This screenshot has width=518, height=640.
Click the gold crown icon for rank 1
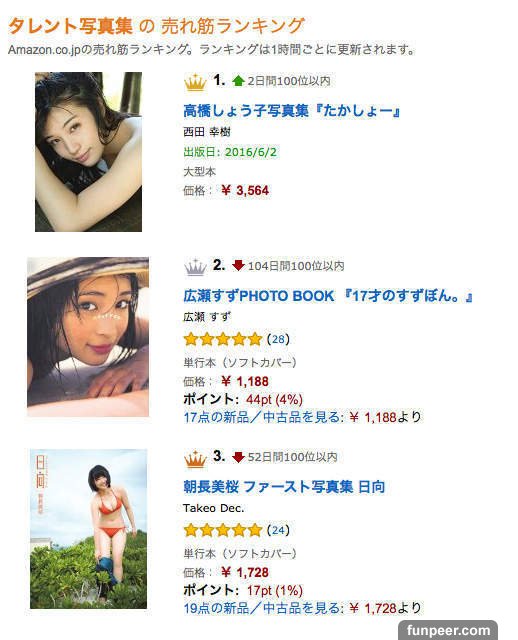(x=195, y=82)
